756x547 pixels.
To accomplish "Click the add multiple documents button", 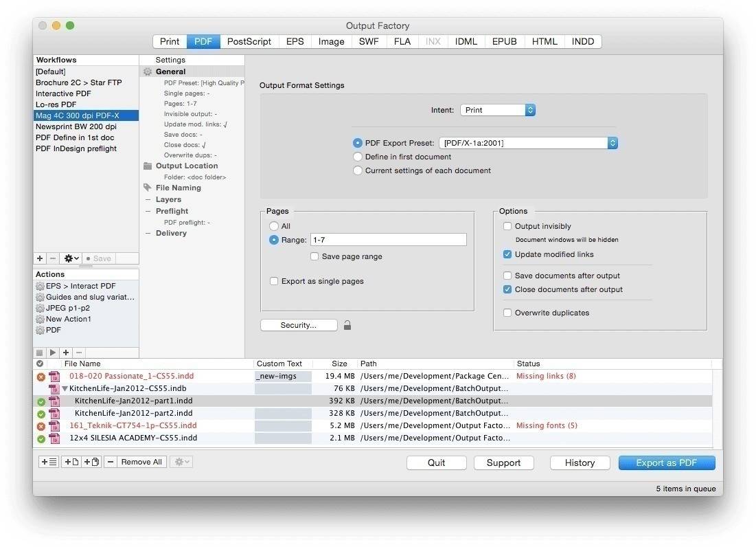I will 91,462.
